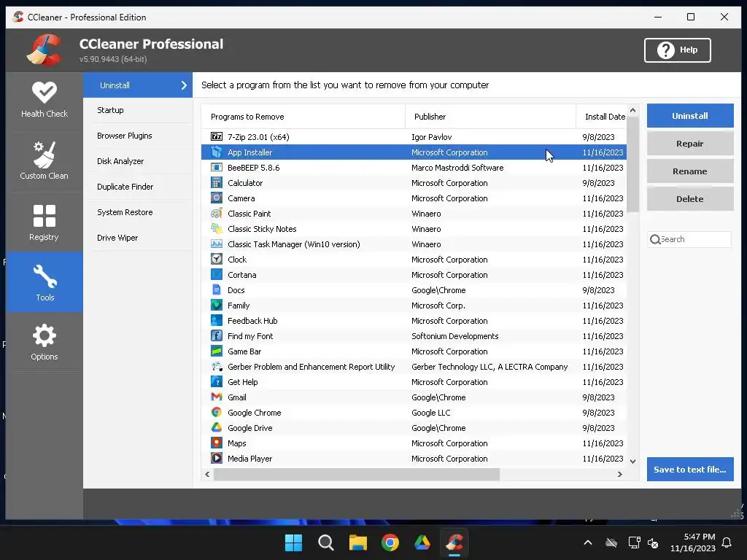Click the Game Bar icon
Screen dimensions: 747x560
[216, 351]
